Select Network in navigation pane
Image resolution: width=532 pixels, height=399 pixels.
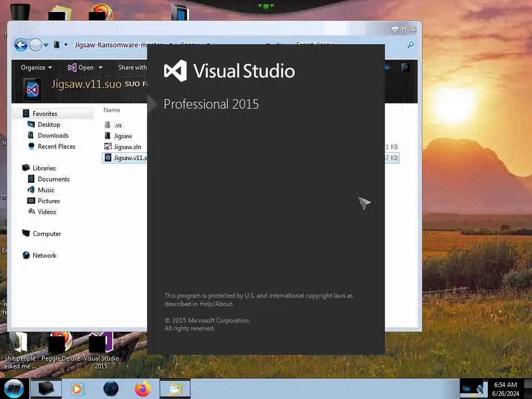tap(45, 255)
